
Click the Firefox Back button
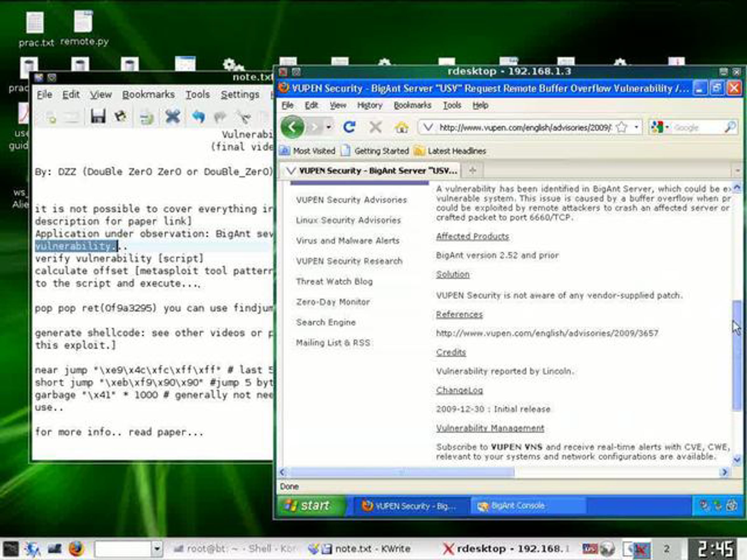point(292,127)
